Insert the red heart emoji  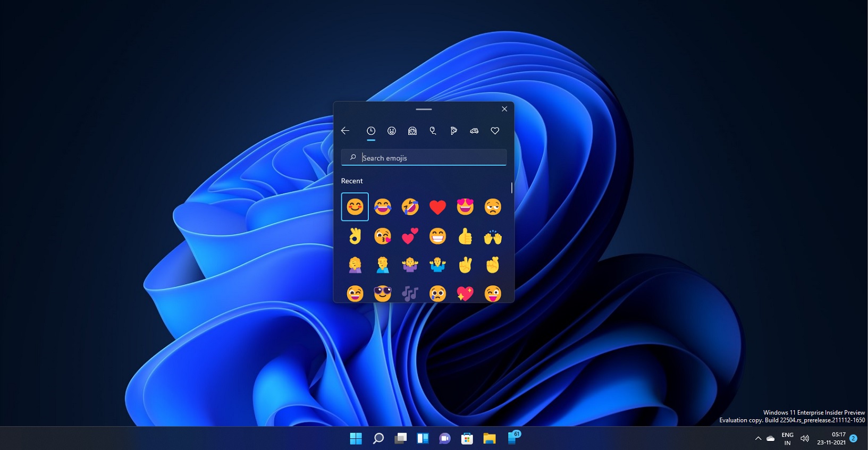[438, 207]
